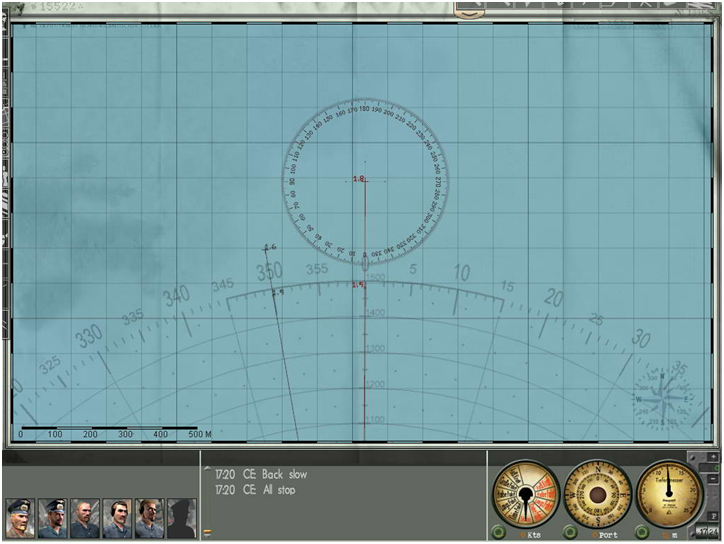This screenshot has width=724, height=544.
Task: Toggle the green button beside Kts
Action: pos(498,532)
